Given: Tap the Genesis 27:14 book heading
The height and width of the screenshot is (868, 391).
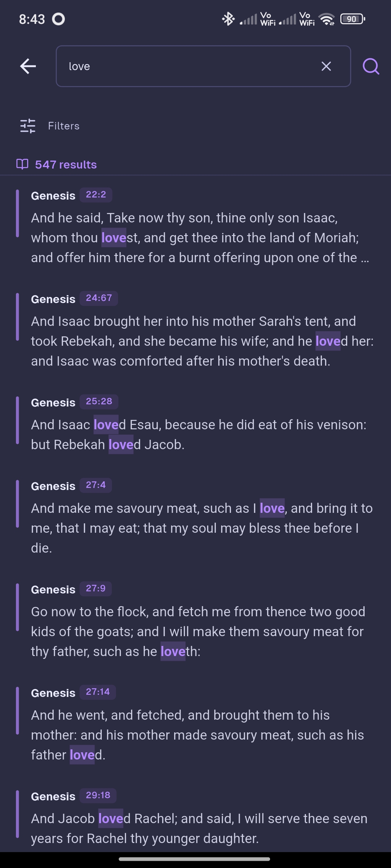Looking at the screenshot, I should pyautogui.click(x=53, y=693).
